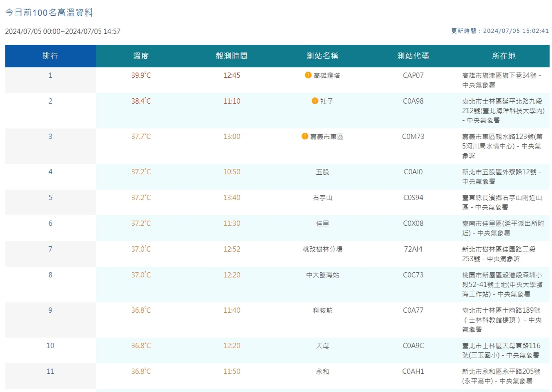Select the 測站代碼 column header
This screenshot has width=552, height=392.
(413, 56)
